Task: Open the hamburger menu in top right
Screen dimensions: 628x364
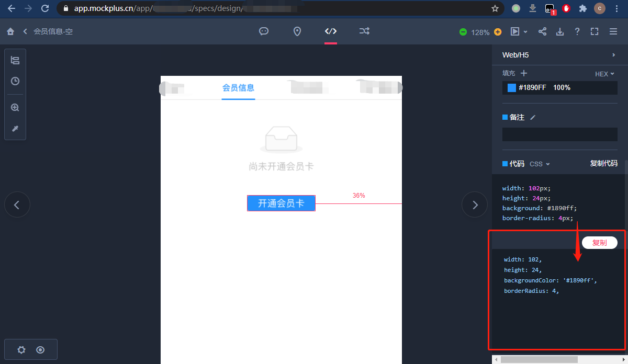Action: pyautogui.click(x=613, y=31)
